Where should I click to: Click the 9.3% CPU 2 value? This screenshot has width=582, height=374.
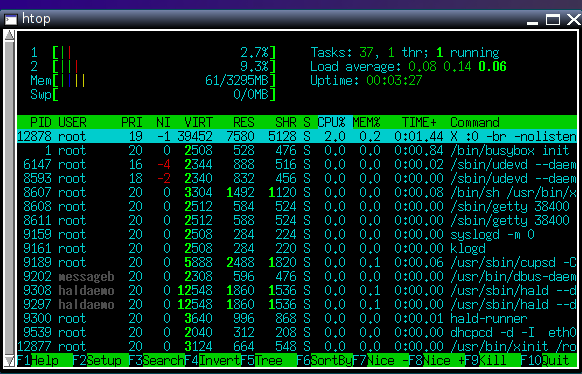pos(255,66)
